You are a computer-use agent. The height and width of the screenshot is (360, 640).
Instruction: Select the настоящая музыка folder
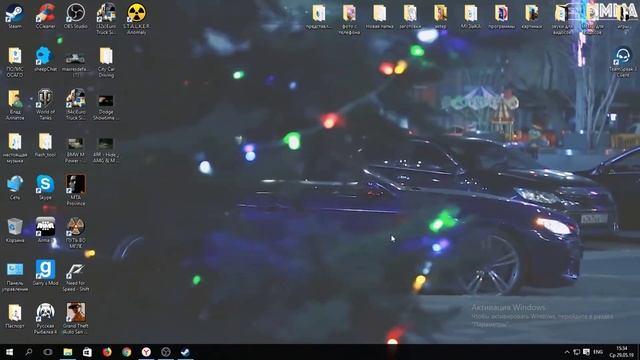[x=15, y=146]
